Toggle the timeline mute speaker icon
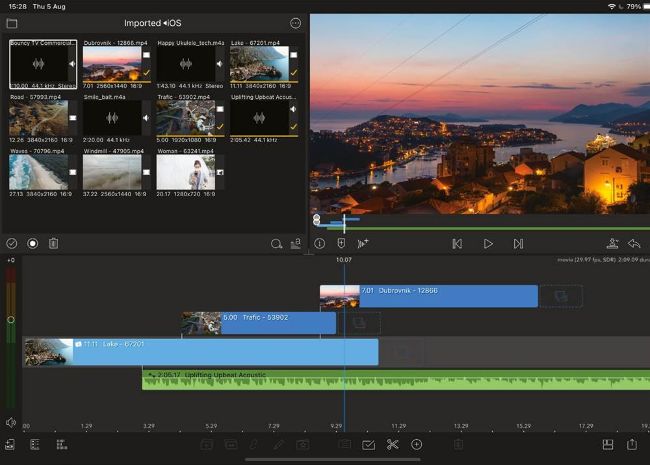This screenshot has height=465, width=650. 10,423
